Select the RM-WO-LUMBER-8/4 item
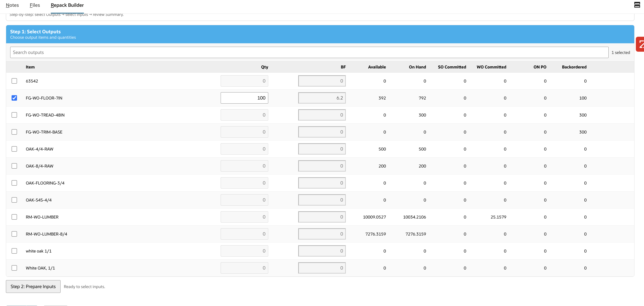This screenshot has height=306, width=644. tap(14, 234)
